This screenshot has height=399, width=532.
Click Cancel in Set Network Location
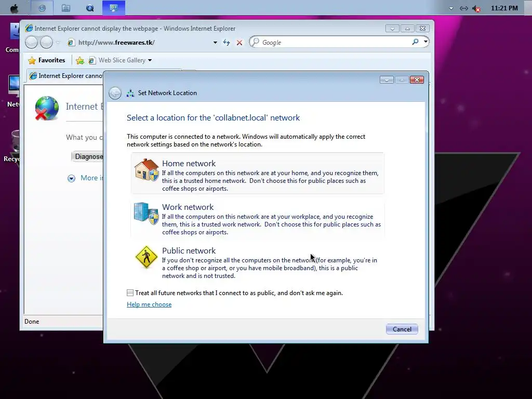coord(402,329)
